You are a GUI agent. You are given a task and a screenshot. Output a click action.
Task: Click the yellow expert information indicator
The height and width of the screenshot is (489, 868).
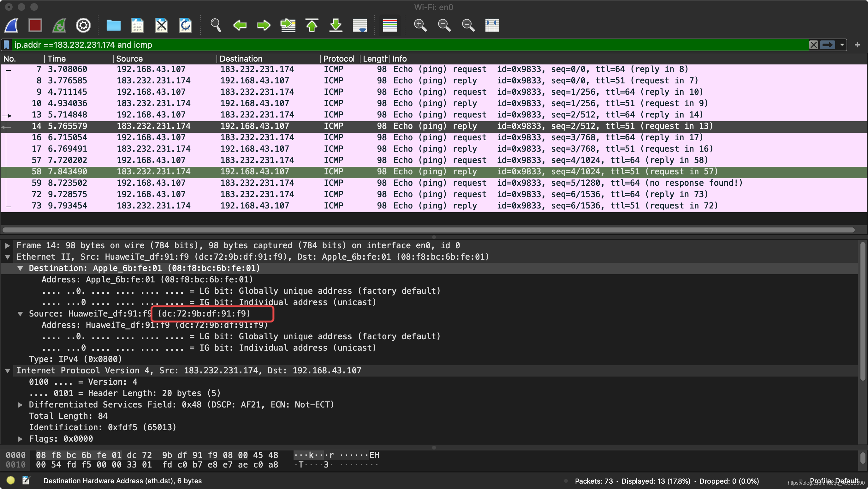click(10, 480)
